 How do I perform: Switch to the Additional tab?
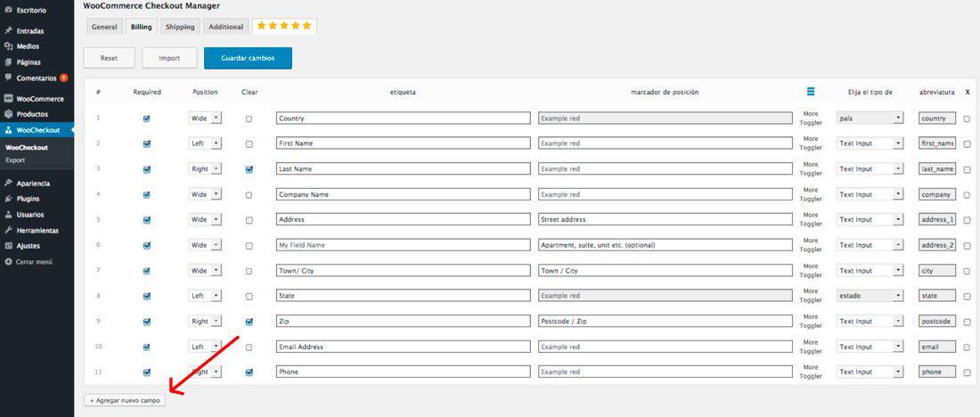point(225,27)
